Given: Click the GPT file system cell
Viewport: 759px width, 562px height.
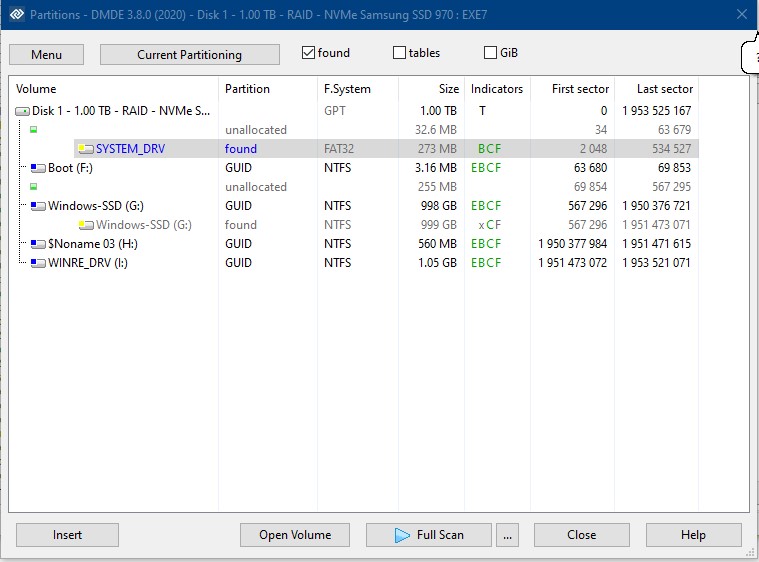Looking at the screenshot, I should pos(335,111).
